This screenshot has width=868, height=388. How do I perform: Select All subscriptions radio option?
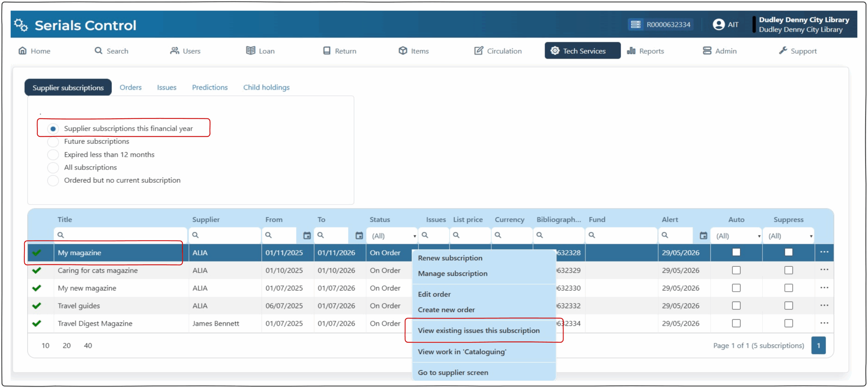coord(53,168)
